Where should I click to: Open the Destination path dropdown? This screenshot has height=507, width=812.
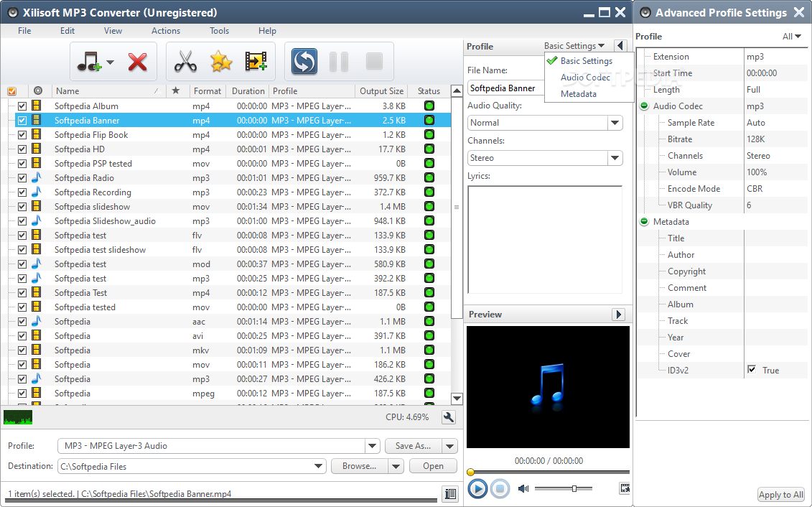319,466
